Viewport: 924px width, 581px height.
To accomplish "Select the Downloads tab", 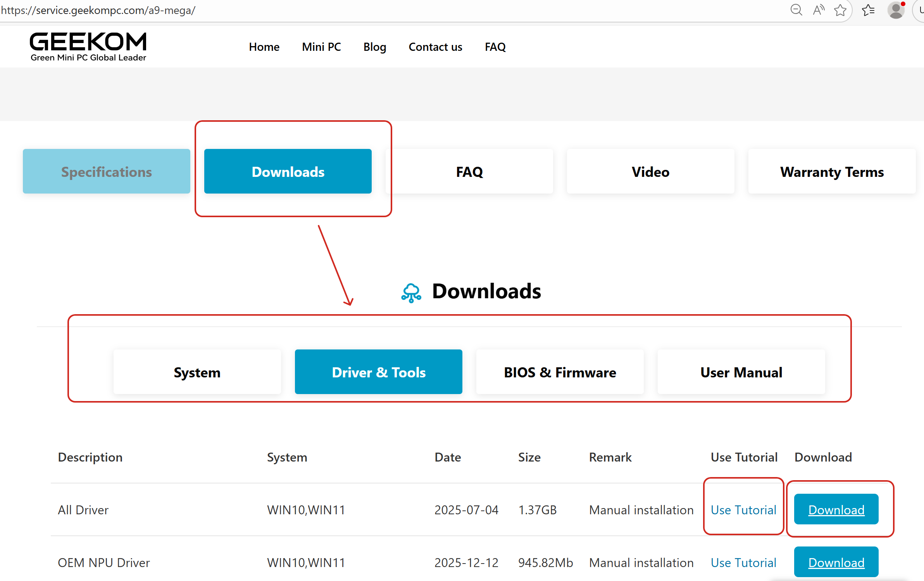I will [288, 171].
